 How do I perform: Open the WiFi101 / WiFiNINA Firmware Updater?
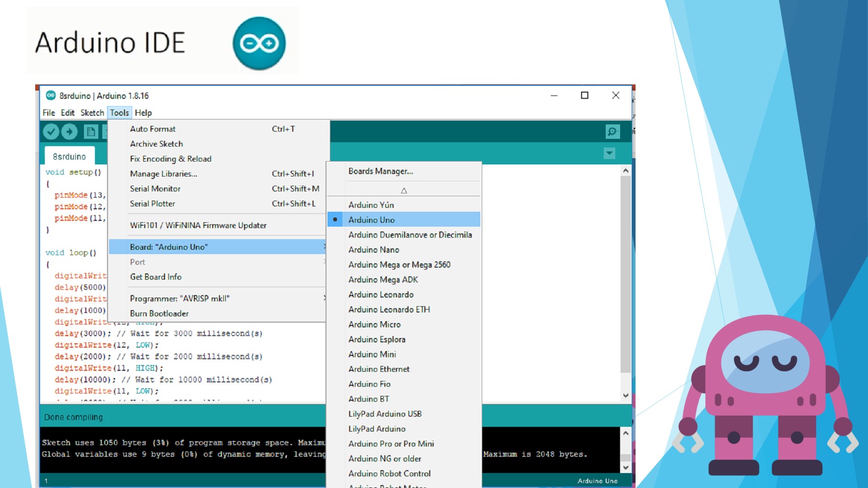point(197,225)
